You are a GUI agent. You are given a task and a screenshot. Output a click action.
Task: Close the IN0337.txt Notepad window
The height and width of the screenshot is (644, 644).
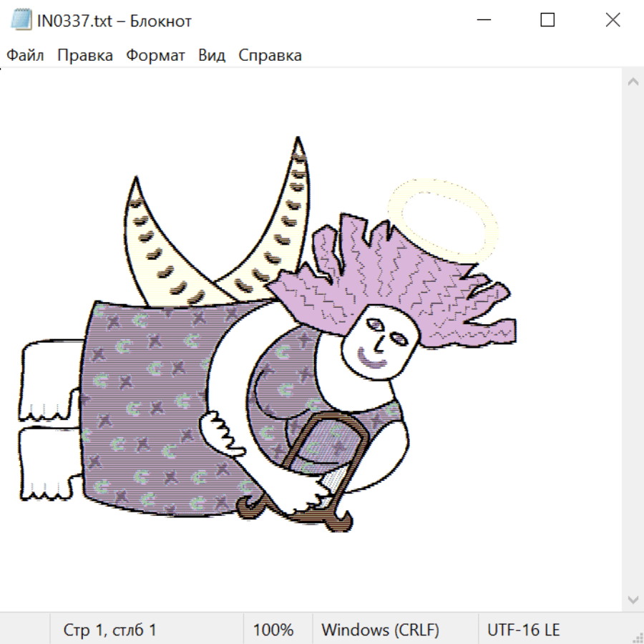[613, 21]
